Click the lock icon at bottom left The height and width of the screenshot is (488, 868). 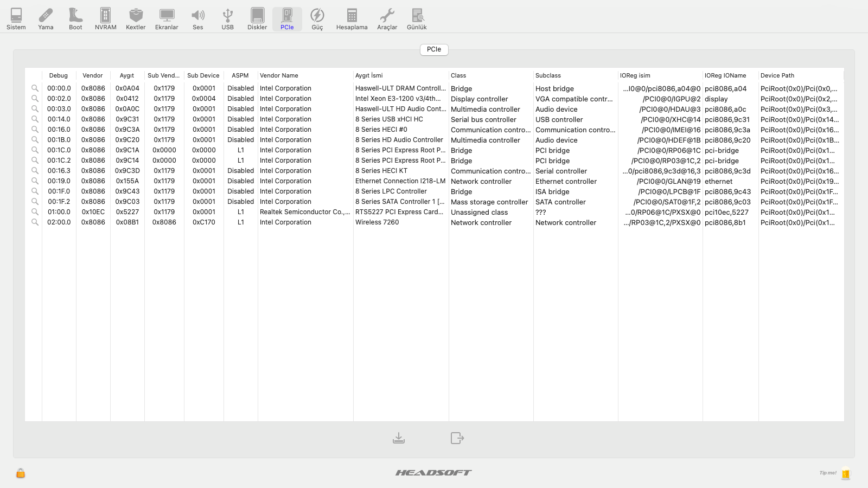(21, 473)
